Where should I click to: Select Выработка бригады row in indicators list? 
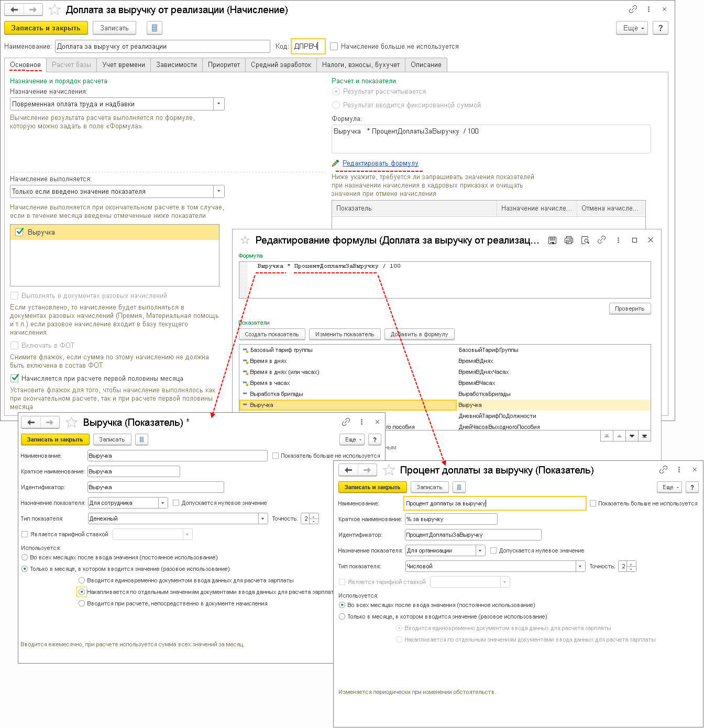pos(445,394)
